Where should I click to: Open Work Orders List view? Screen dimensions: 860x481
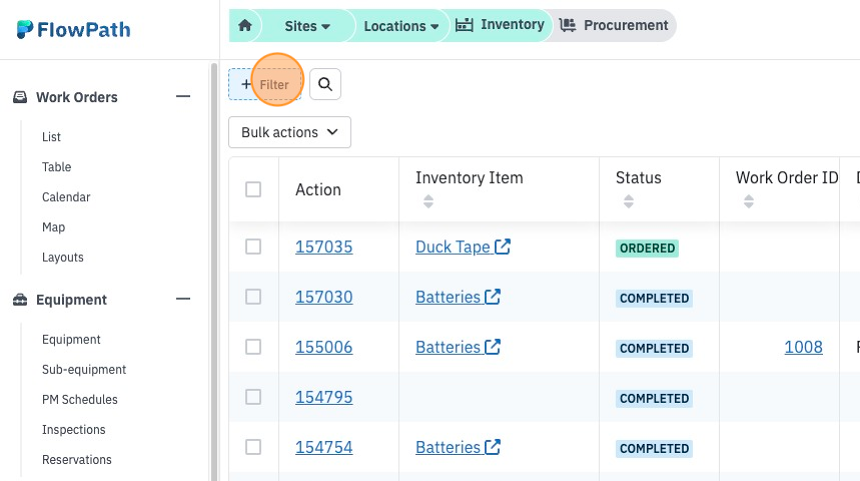pos(51,137)
